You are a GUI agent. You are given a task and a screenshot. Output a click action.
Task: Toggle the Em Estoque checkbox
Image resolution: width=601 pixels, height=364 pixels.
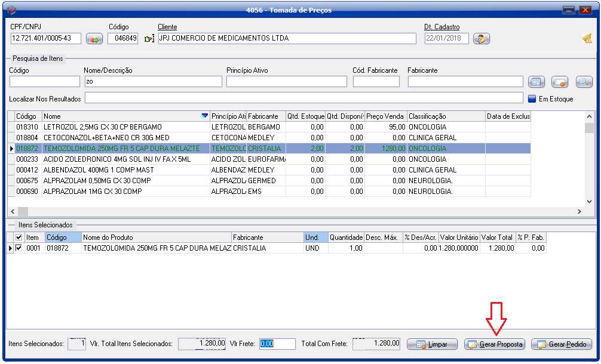coord(532,99)
